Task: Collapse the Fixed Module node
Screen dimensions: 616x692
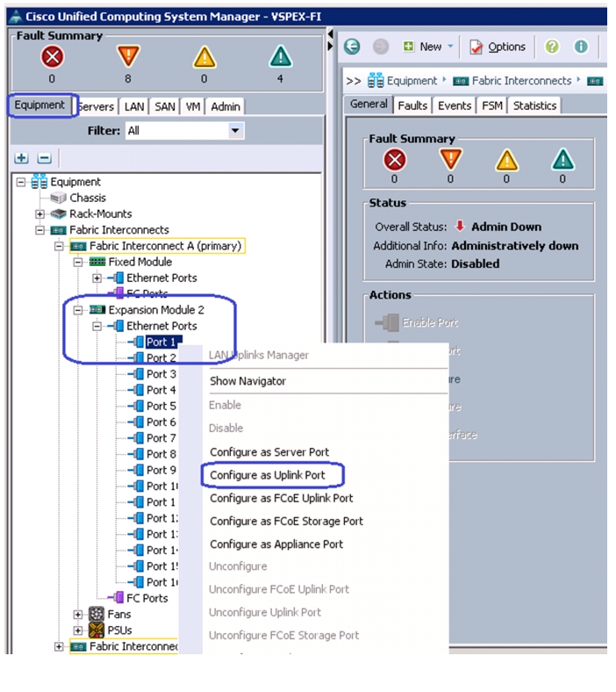Action: tap(77, 263)
